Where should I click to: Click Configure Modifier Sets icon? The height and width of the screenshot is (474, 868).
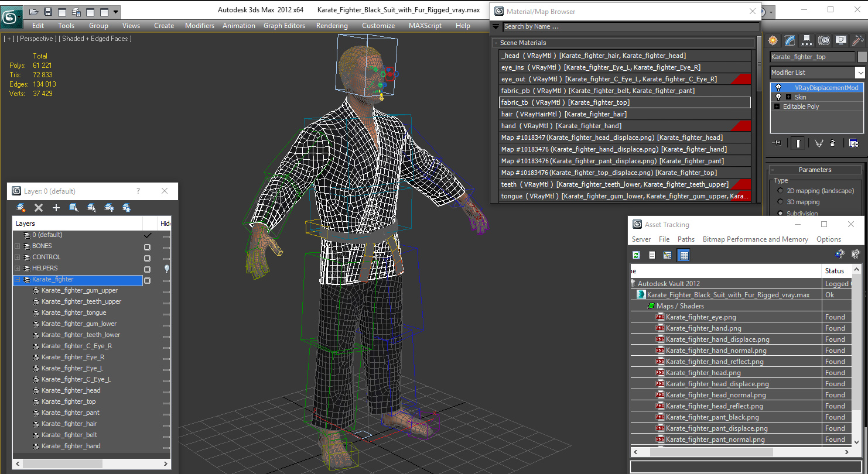tap(854, 143)
